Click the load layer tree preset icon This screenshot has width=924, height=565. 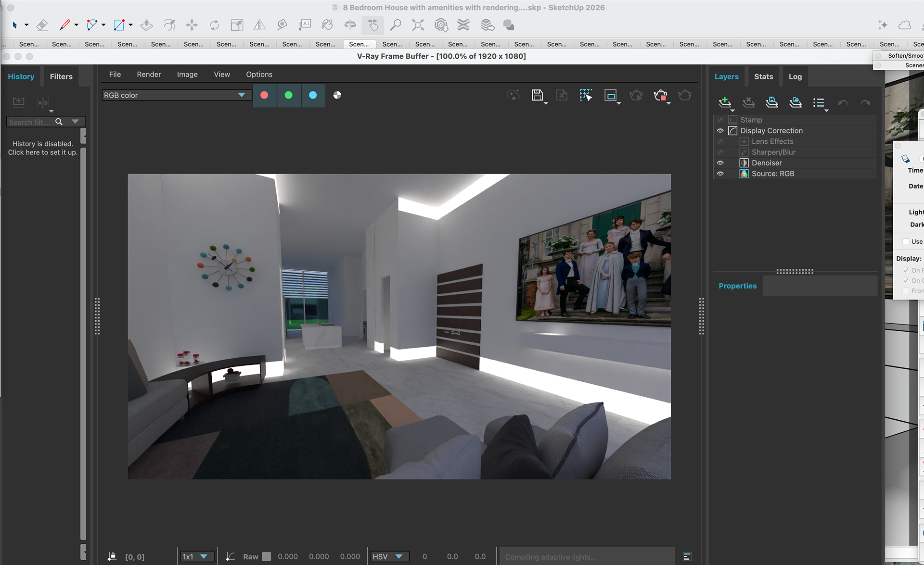795,102
